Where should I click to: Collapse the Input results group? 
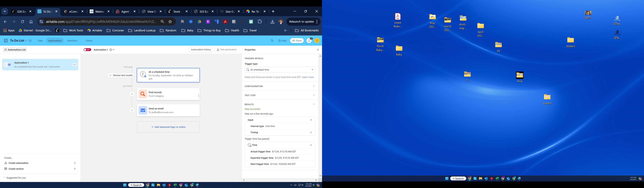(280, 120)
